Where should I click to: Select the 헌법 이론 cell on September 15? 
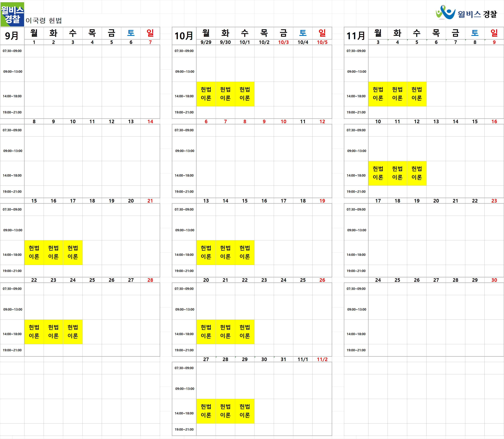point(34,252)
